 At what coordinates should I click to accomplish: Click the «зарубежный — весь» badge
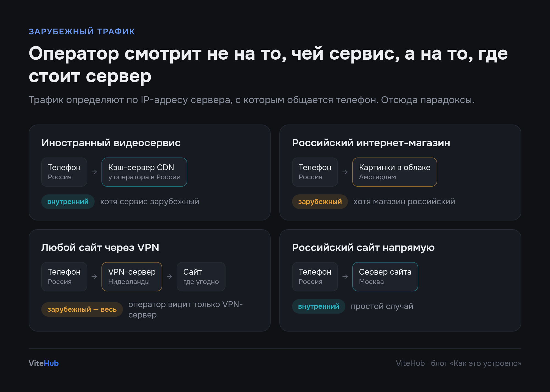point(82,310)
